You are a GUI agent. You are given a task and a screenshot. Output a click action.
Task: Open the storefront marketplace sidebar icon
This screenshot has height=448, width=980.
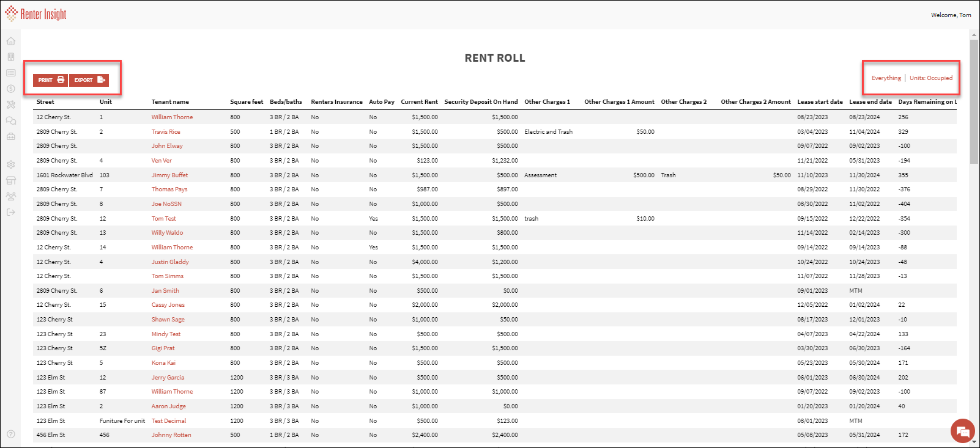click(x=11, y=180)
